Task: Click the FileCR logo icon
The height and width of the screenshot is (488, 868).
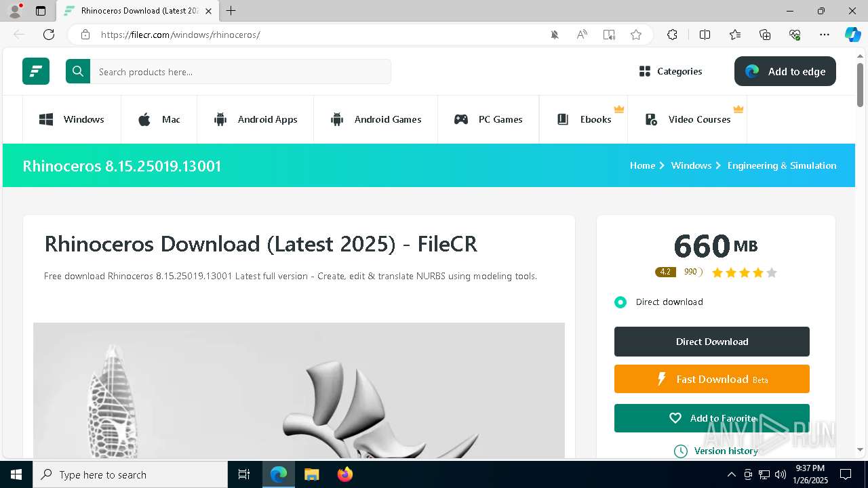Action: pos(36,71)
